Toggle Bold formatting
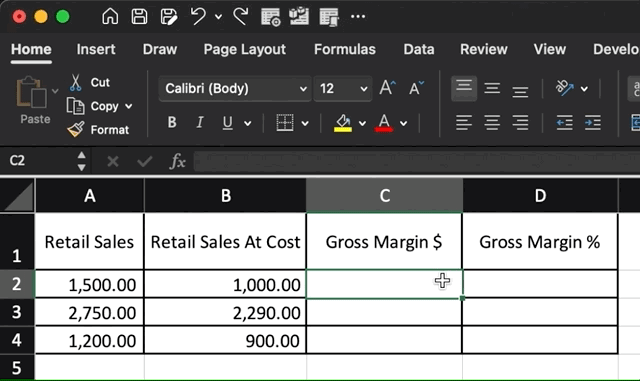The height and width of the screenshot is (381, 640). click(172, 123)
